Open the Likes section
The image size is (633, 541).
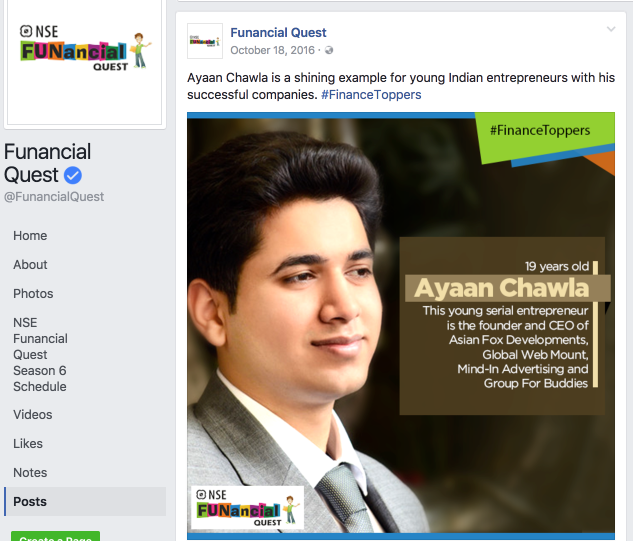coord(27,444)
